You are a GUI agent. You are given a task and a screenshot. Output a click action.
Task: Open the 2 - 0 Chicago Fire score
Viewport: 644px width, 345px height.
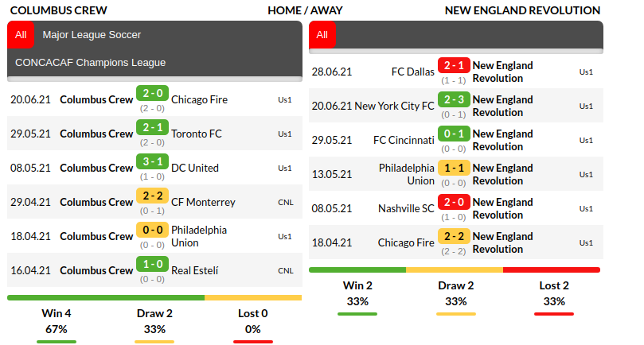coord(151,94)
